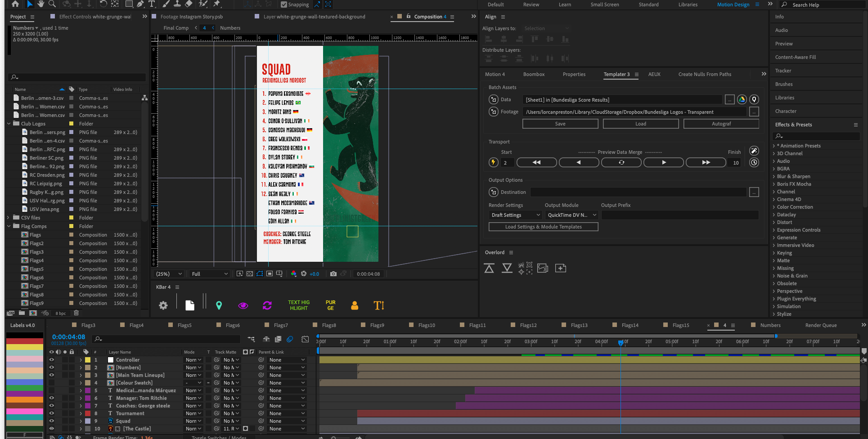Image resolution: width=868 pixels, height=439 pixels.
Task: Click the Templater lightning preview icon
Action: coord(494,162)
